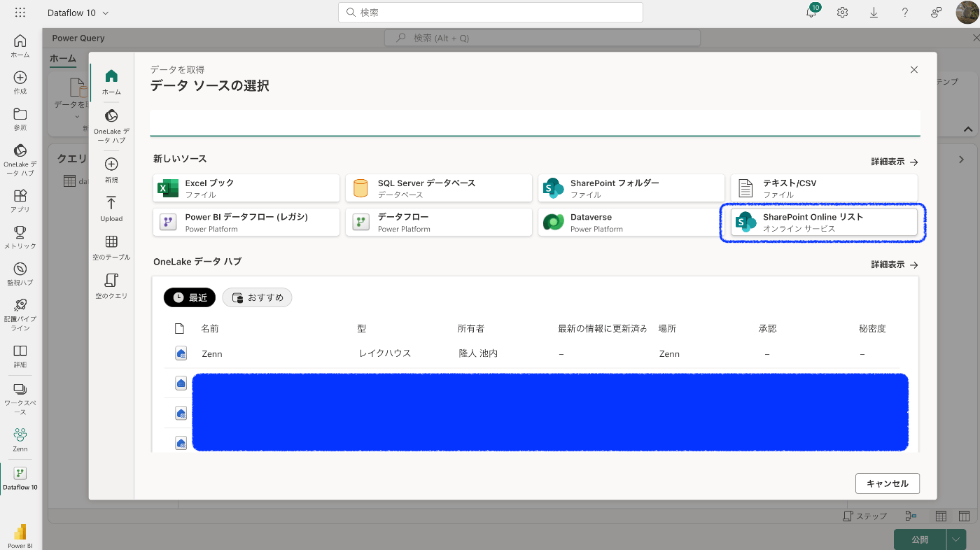Click the 所有者 column header
The image size is (980, 550).
471,328
